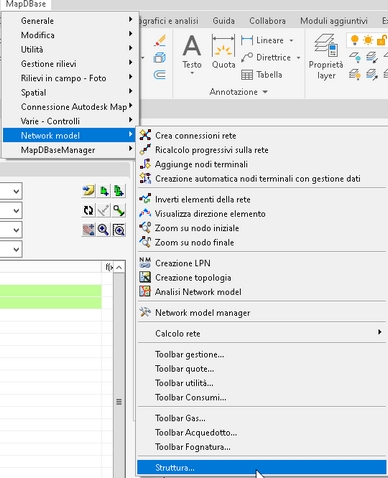Choose Struttura... menu entry

(262, 467)
